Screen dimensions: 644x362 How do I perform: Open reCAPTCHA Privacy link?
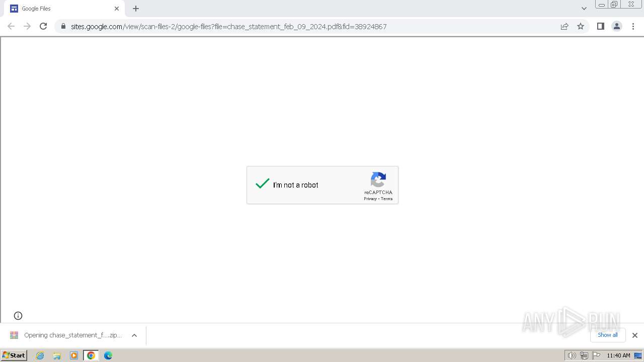370,199
